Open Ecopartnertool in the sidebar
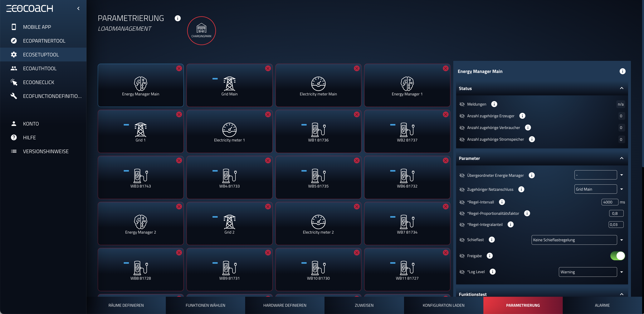The height and width of the screenshot is (314, 644). point(43,41)
